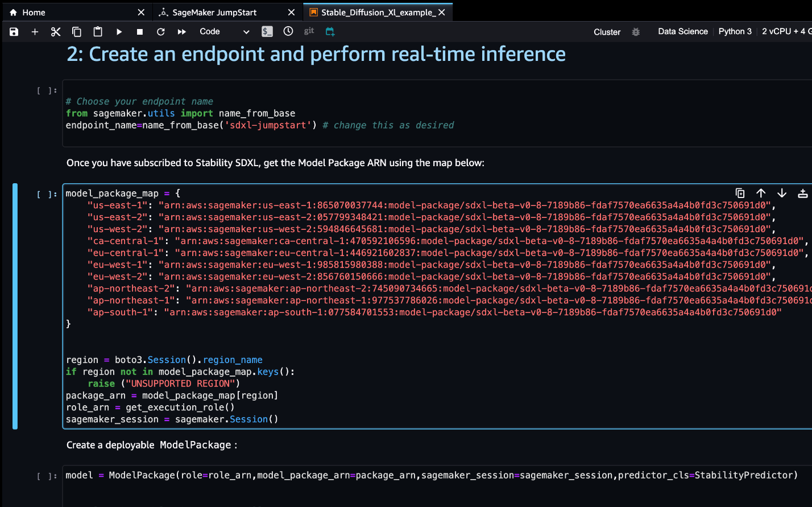Restart the kernel with the refresh icon
This screenshot has height=507, width=812.
(x=161, y=32)
